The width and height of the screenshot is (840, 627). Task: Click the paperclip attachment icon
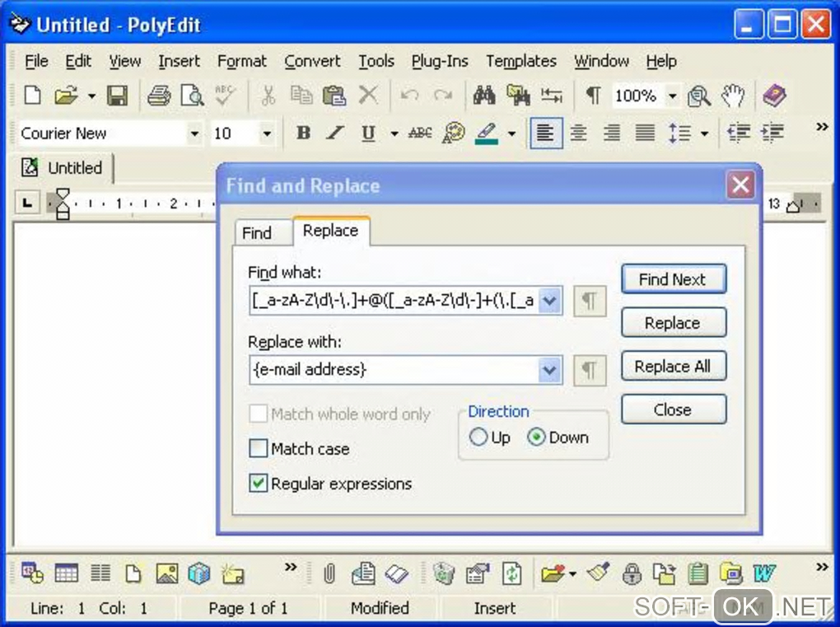coord(329,574)
